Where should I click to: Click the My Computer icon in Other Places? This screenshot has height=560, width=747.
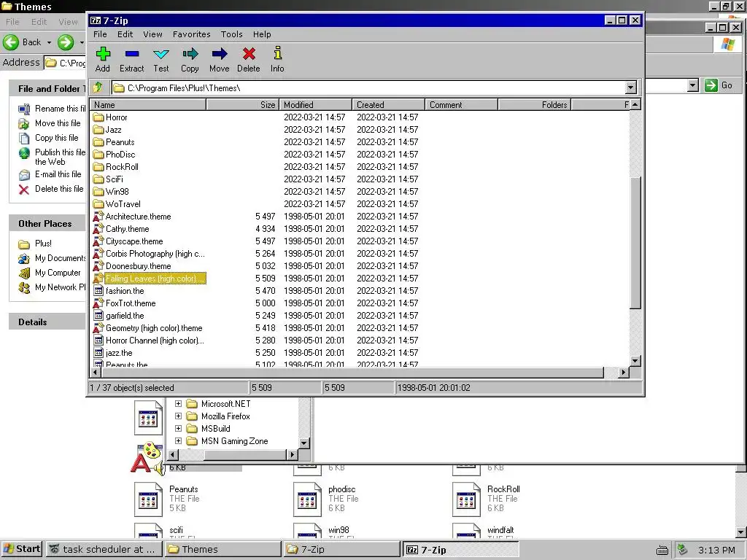pos(24,273)
